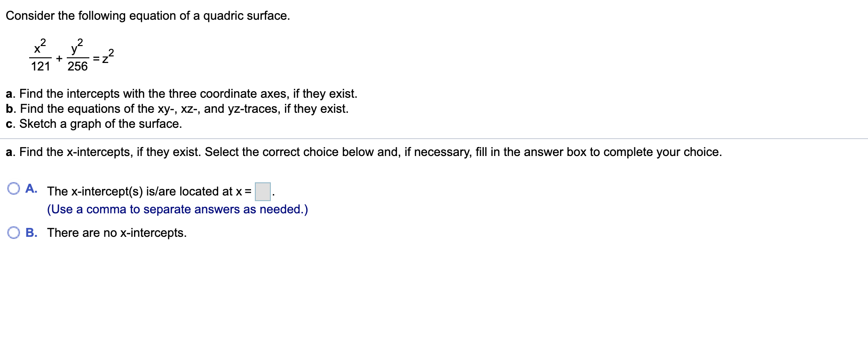Click the line 'Sketch a graph of the surface'
Viewport: 868px width, 359px height.
click(x=94, y=124)
